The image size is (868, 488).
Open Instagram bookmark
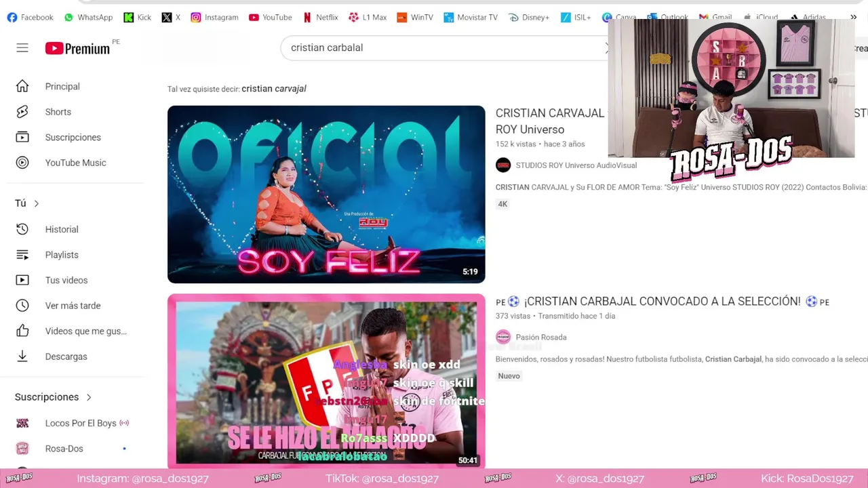[214, 17]
